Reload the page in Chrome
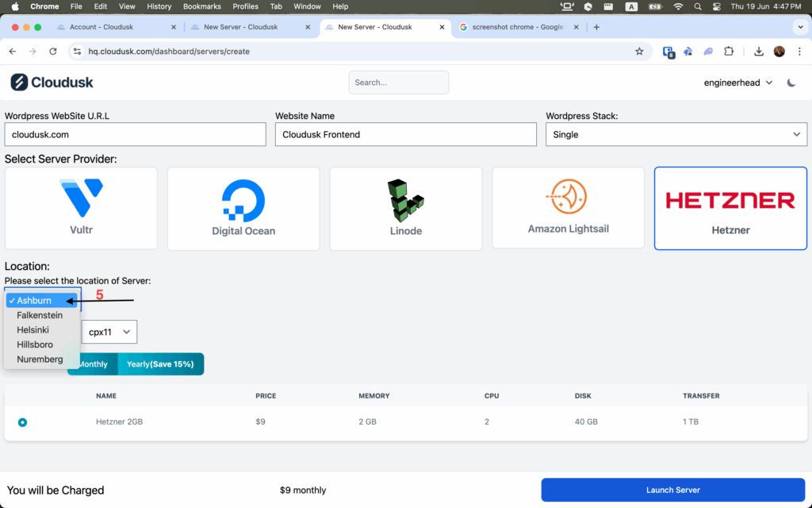The height and width of the screenshot is (508, 812). 53,52
